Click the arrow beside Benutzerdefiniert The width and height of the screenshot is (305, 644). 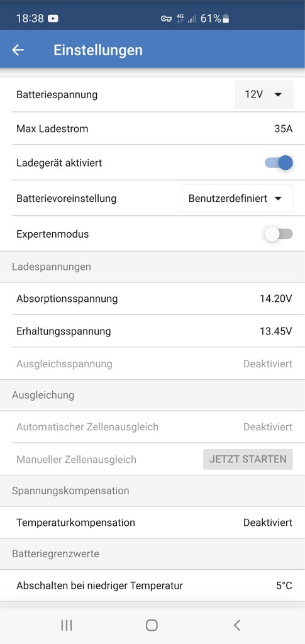[279, 199]
